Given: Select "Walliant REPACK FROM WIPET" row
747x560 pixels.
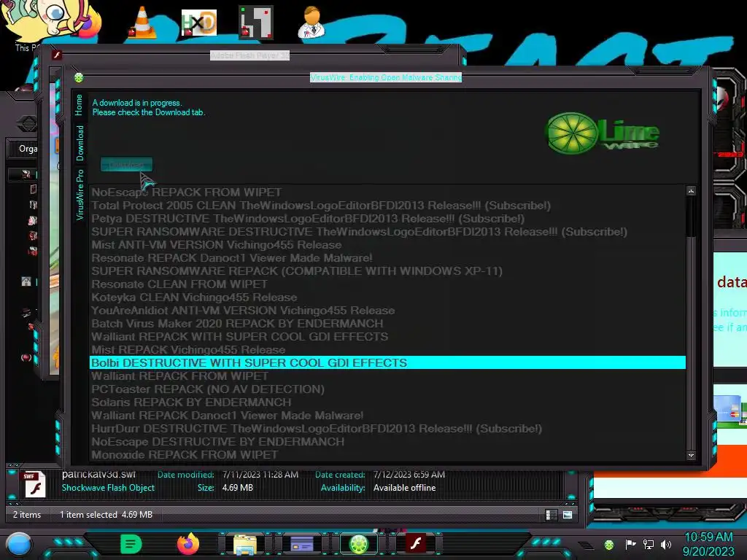Looking at the screenshot, I should 387,376.
